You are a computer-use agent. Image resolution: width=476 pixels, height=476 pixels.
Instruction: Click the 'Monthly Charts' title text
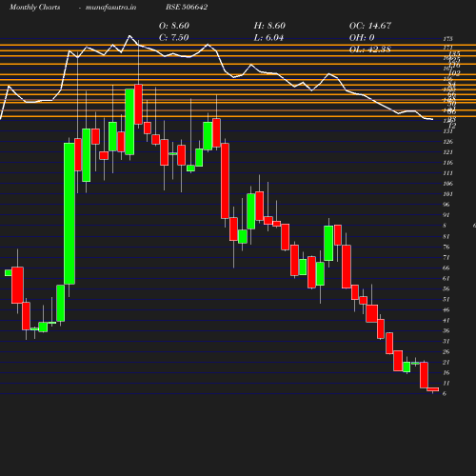[34, 7]
